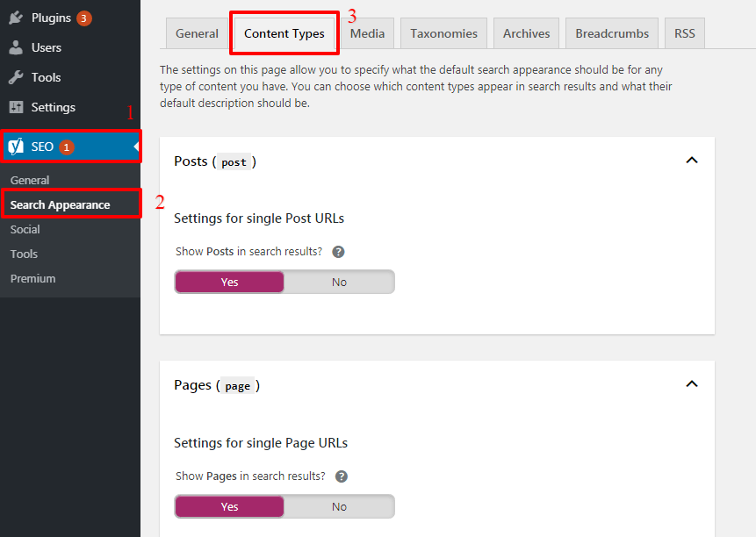The width and height of the screenshot is (756, 537).
Task: Switch to the Media tab
Action: pos(367,32)
